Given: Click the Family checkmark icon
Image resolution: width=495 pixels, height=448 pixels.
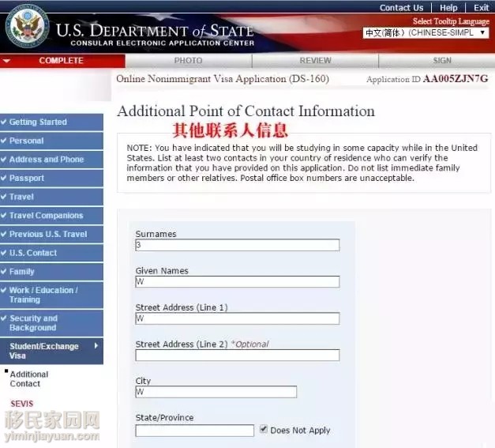Looking at the screenshot, I should point(3,271).
